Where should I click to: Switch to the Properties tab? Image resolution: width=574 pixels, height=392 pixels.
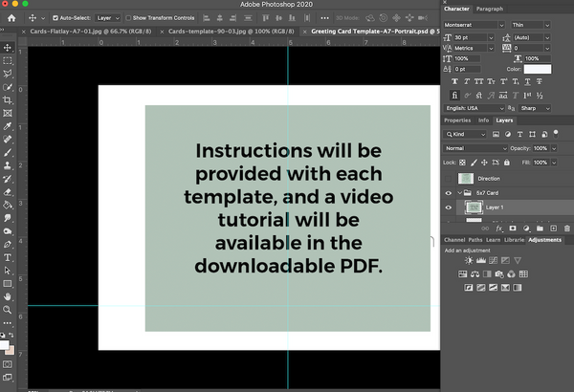click(x=457, y=120)
